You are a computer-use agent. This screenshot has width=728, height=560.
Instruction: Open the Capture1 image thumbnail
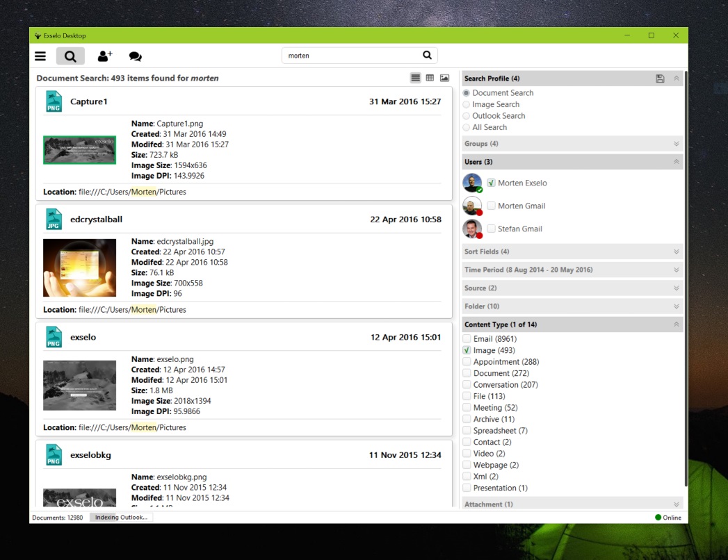coord(79,150)
